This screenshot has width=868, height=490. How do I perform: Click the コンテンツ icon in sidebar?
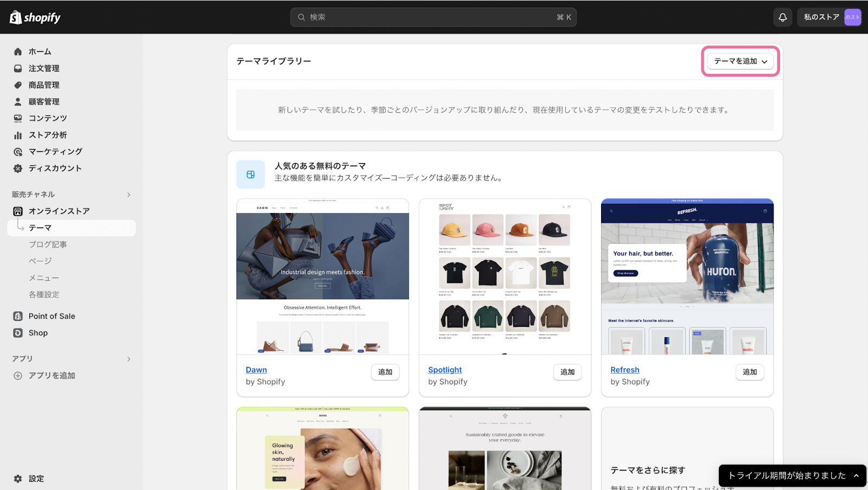[18, 118]
